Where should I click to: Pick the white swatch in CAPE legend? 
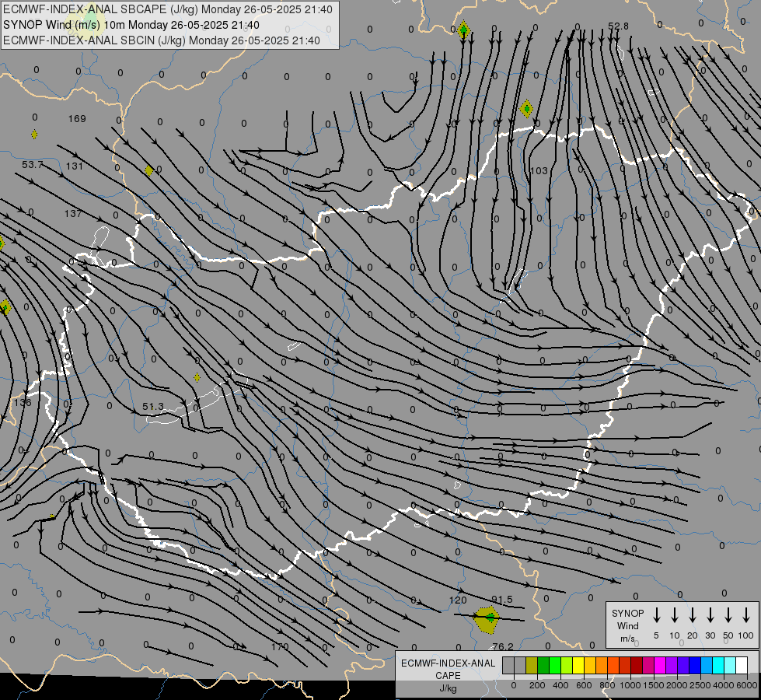click(x=742, y=665)
